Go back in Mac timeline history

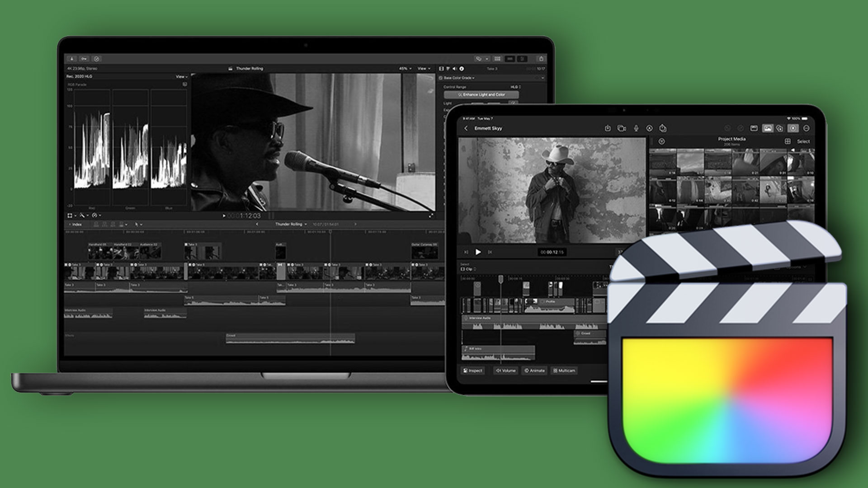point(257,224)
